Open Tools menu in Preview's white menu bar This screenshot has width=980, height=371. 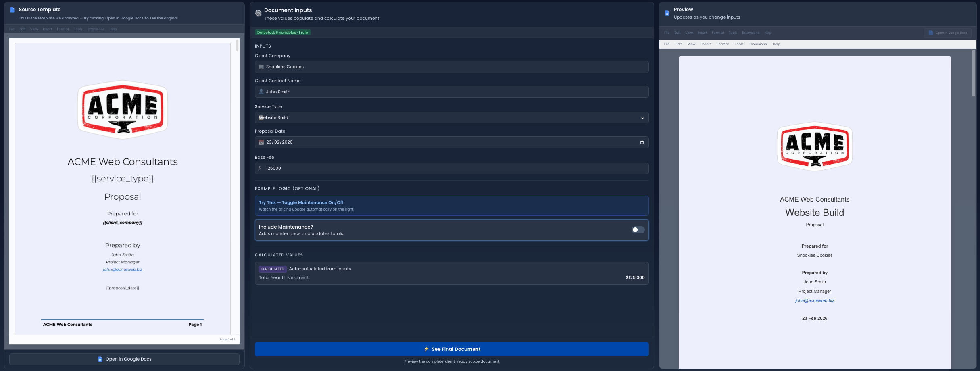[x=739, y=44]
